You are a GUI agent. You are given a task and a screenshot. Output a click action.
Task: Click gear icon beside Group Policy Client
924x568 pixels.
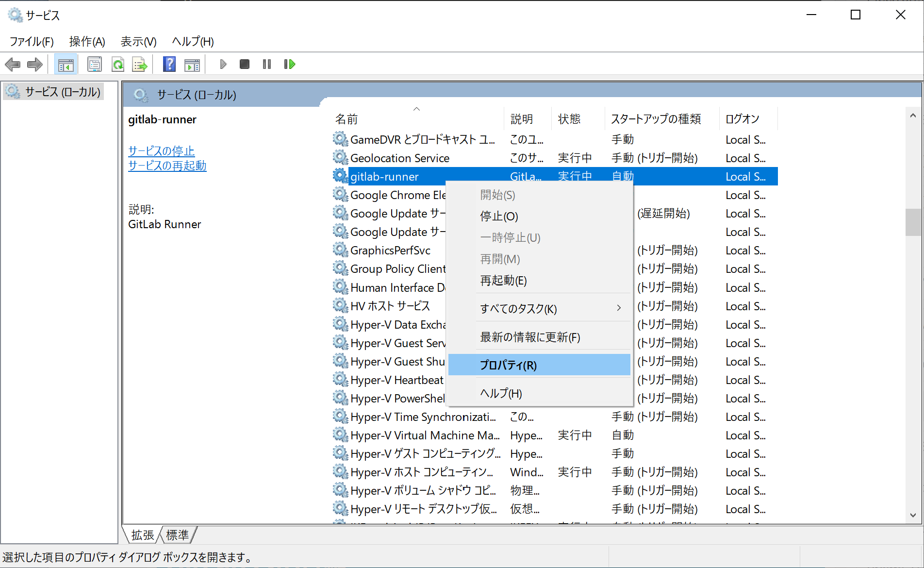pyautogui.click(x=341, y=268)
